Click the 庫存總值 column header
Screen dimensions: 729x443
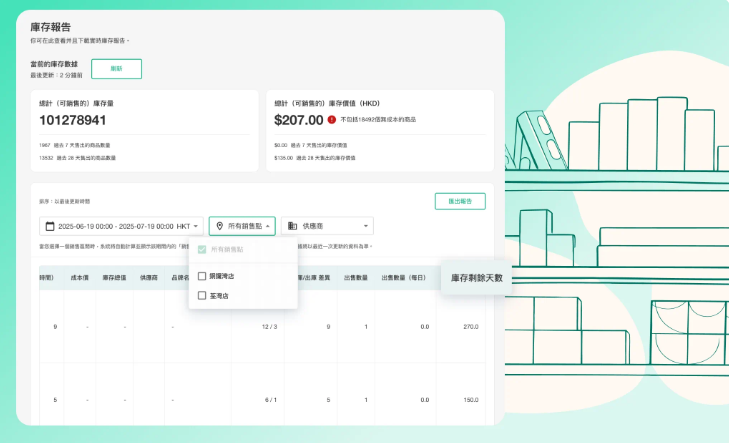(114, 278)
